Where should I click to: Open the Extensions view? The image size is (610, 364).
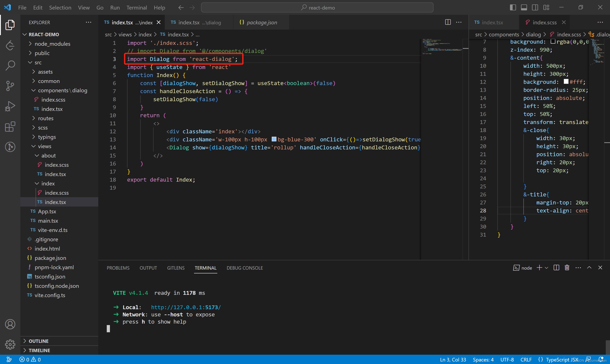pos(10,127)
